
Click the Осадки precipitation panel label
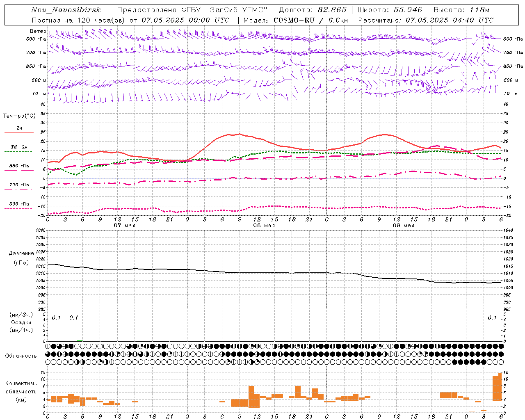click(21, 322)
